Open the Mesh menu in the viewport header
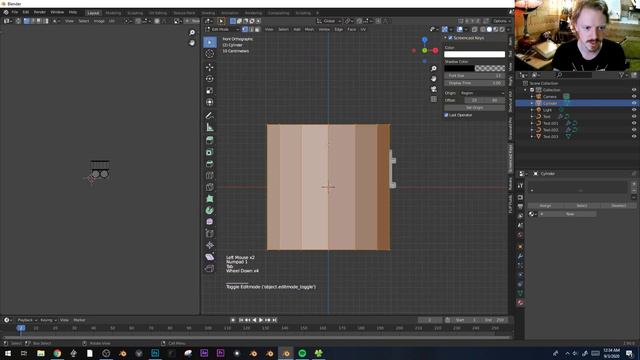 tap(309, 29)
